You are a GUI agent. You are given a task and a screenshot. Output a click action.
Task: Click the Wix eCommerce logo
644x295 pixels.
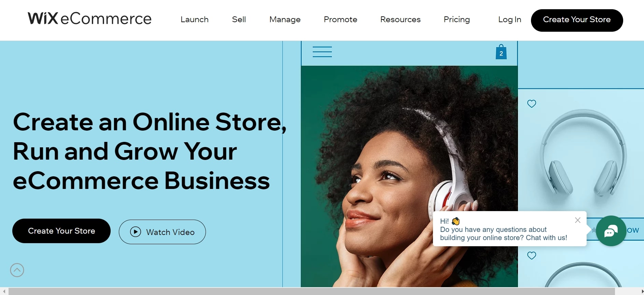[89, 18]
